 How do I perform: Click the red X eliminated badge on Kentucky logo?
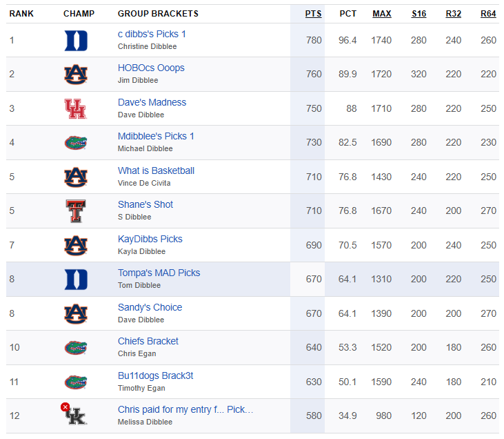[65, 407]
